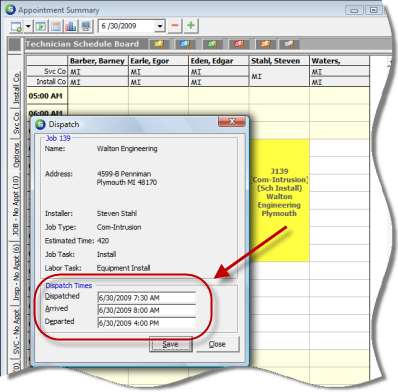Click the Departed time input field

click(147, 323)
